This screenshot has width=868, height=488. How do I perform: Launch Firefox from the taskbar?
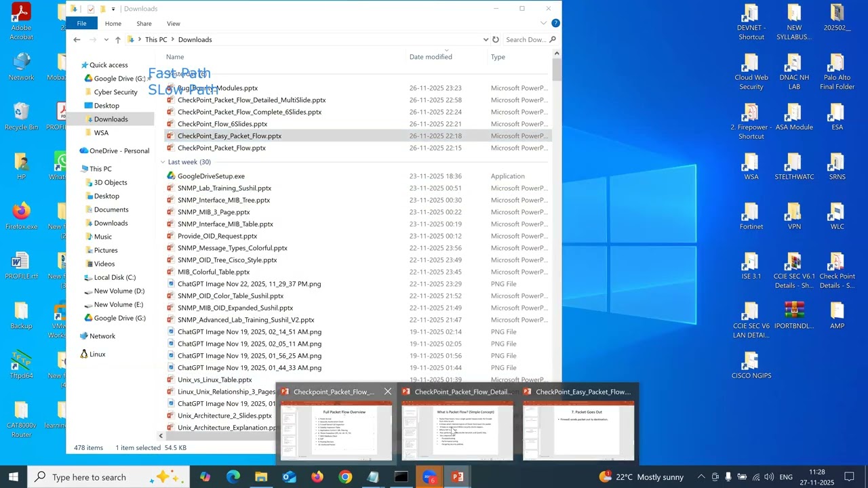point(317,477)
